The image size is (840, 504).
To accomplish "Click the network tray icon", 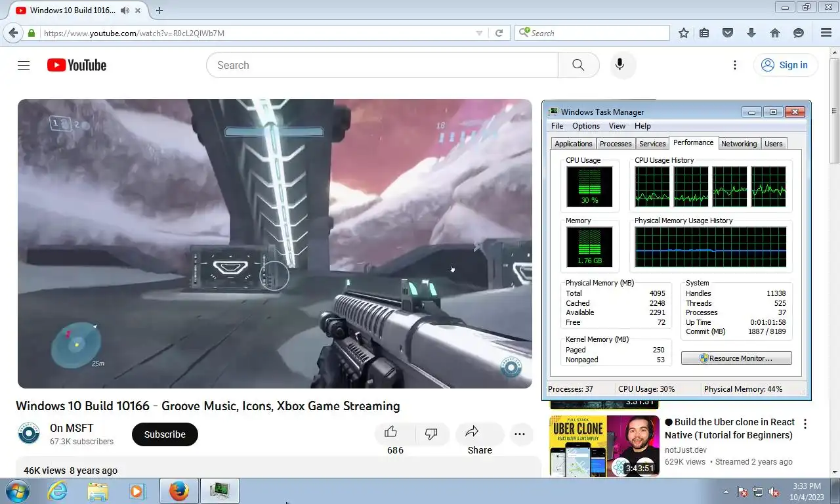I will coord(758,492).
